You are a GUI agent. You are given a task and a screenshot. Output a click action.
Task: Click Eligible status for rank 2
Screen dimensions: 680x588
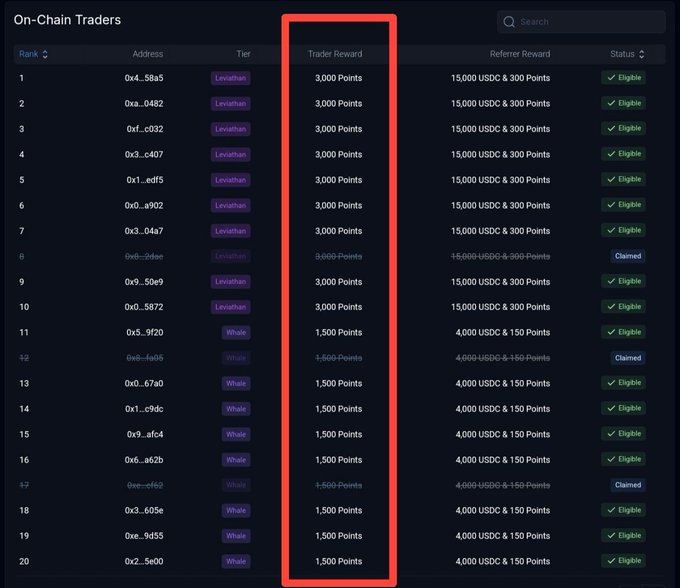[x=623, y=103]
